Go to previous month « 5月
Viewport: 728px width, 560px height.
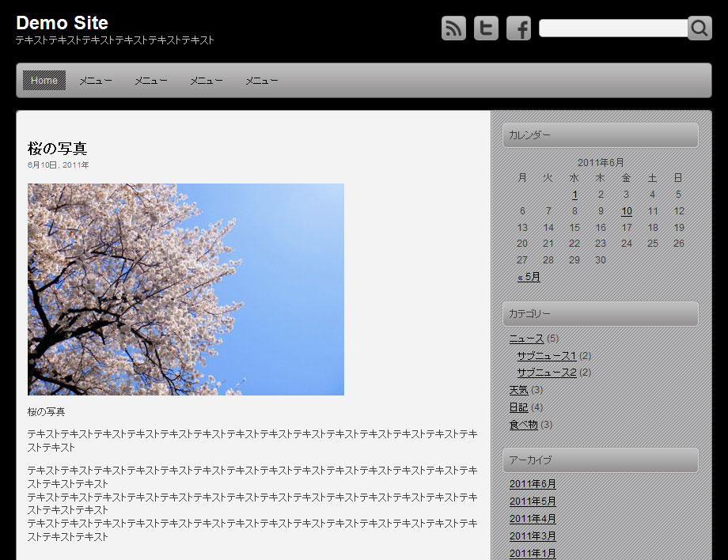529,277
